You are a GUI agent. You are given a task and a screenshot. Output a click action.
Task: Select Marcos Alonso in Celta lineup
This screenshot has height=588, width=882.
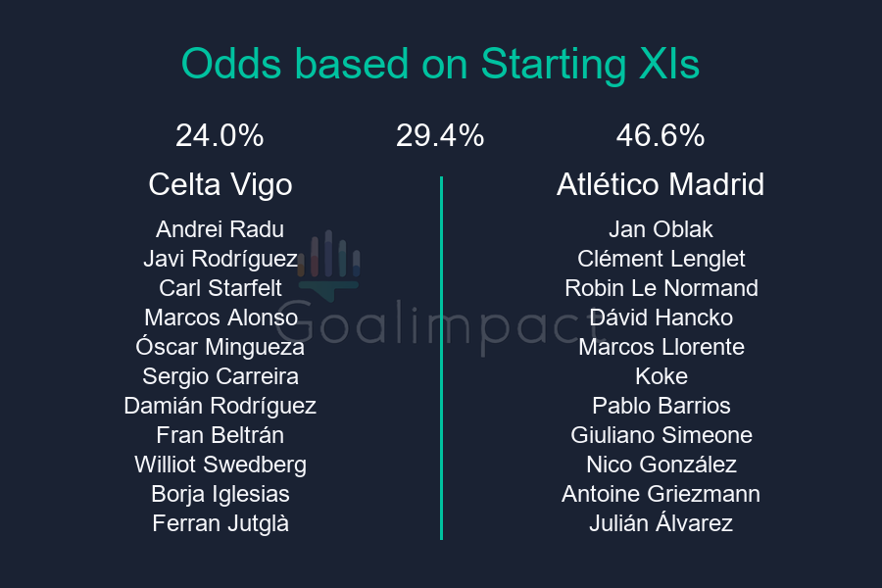[x=220, y=318]
